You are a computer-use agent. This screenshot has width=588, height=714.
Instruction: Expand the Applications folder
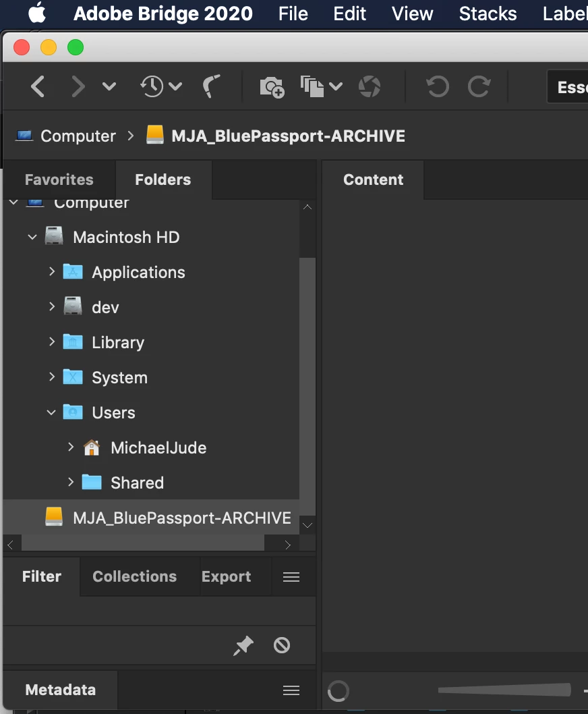coord(51,271)
